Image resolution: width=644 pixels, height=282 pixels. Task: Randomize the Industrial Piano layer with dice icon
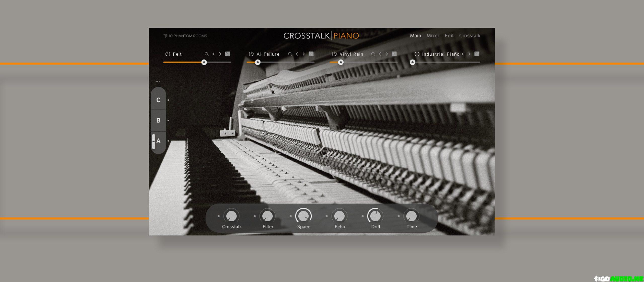pos(477,54)
